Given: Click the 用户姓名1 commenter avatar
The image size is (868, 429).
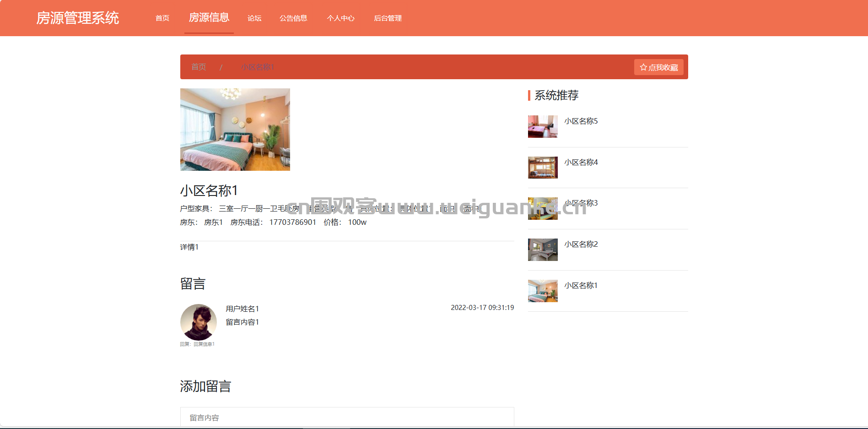Looking at the screenshot, I should pos(199,322).
